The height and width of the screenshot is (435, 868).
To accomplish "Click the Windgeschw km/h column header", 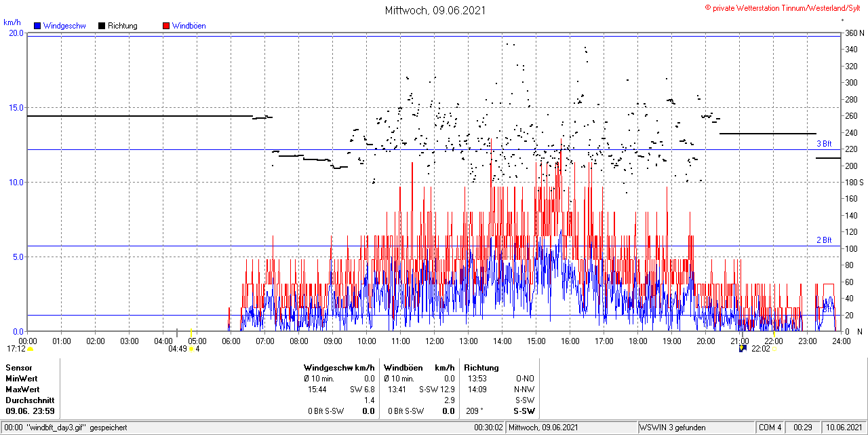I will (x=339, y=367).
